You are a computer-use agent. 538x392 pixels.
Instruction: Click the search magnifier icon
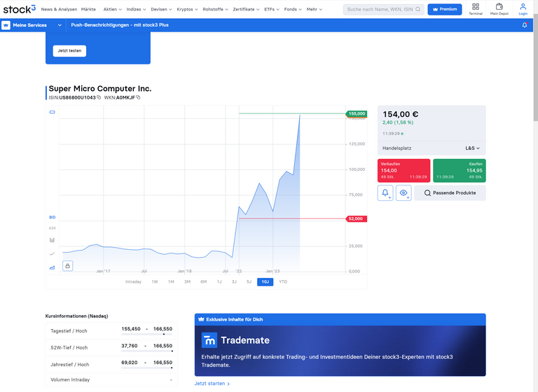tap(418, 9)
